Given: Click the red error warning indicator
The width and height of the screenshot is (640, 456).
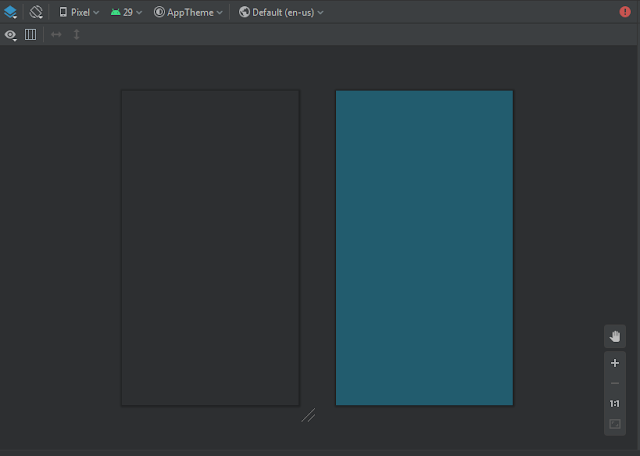Looking at the screenshot, I should pos(625,12).
